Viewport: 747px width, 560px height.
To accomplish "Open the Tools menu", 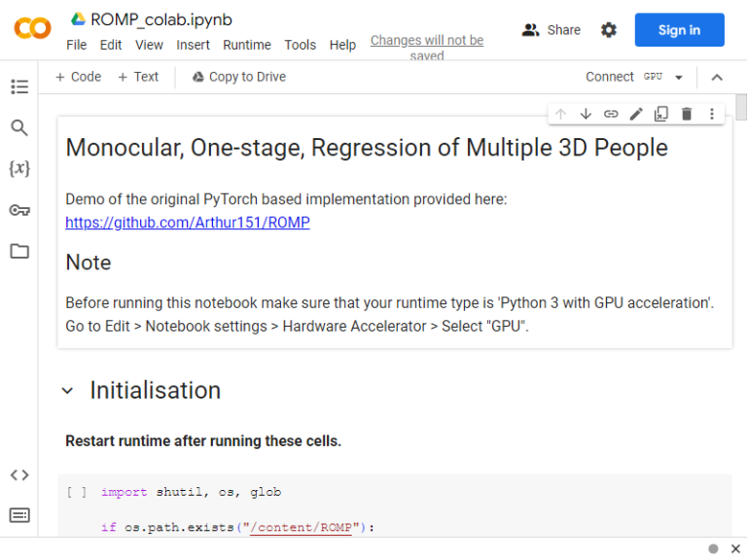I will click(301, 45).
